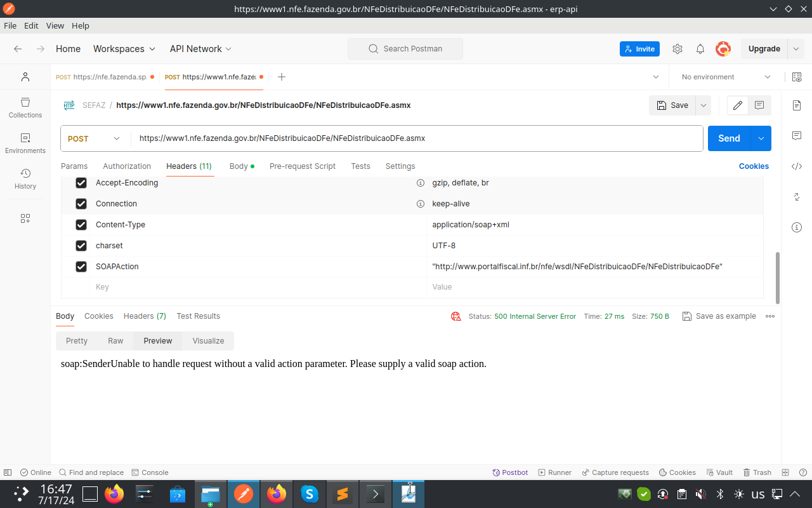This screenshot has width=812, height=508.
Task: Open the Test Results response tab
Action: pyautogui.click(x=199, y=316)
